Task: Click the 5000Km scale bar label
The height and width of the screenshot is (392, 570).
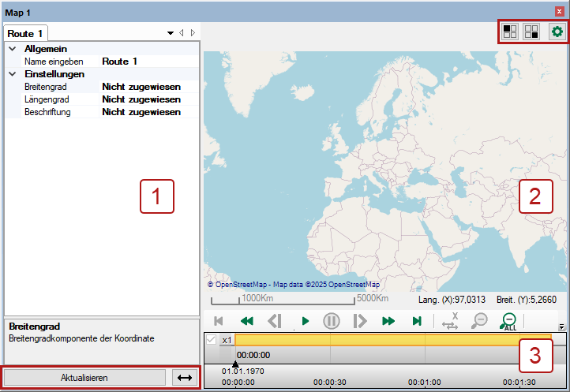Action: [x=373, y=298]
